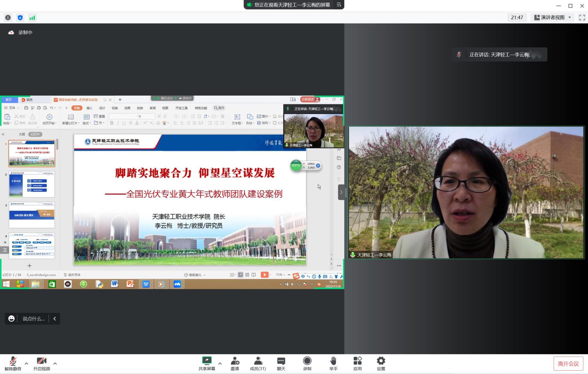Image resolution: width=588 pixels, height=374 pixels.
Task: Open the Chat panel icon
Action: coord(281,361)
